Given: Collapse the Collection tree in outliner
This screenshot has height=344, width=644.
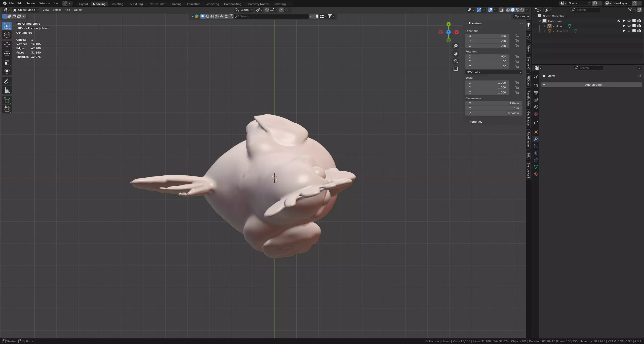Looking at the screenshot, I should (540, 21).
